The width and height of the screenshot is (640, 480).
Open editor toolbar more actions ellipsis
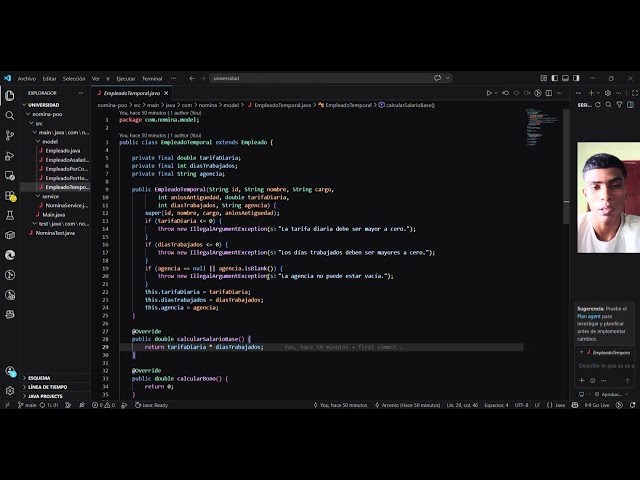[x=560, y=93]
